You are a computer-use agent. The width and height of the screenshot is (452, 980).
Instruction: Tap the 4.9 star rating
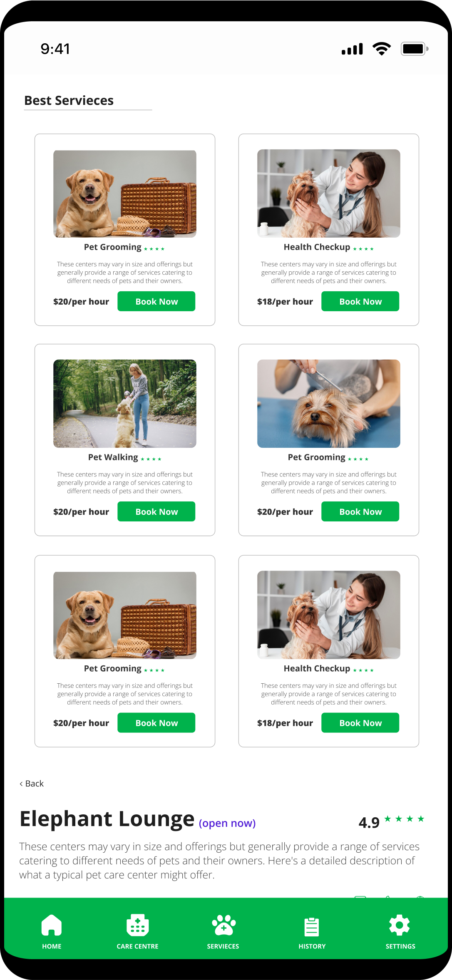(391, 821)
